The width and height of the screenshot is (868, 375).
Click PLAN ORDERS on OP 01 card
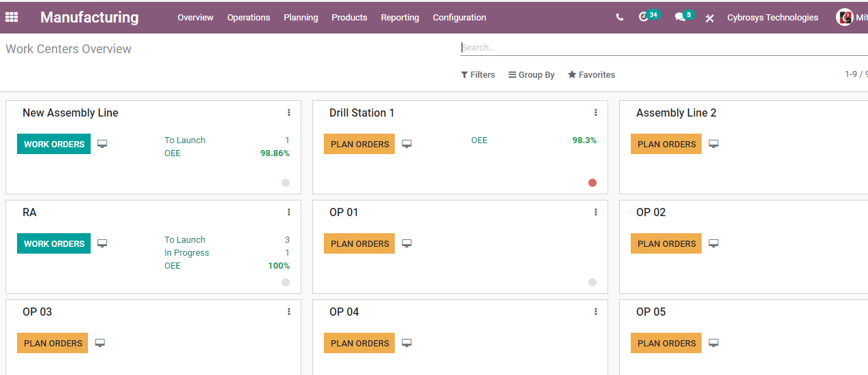click(x=359, y=243)
